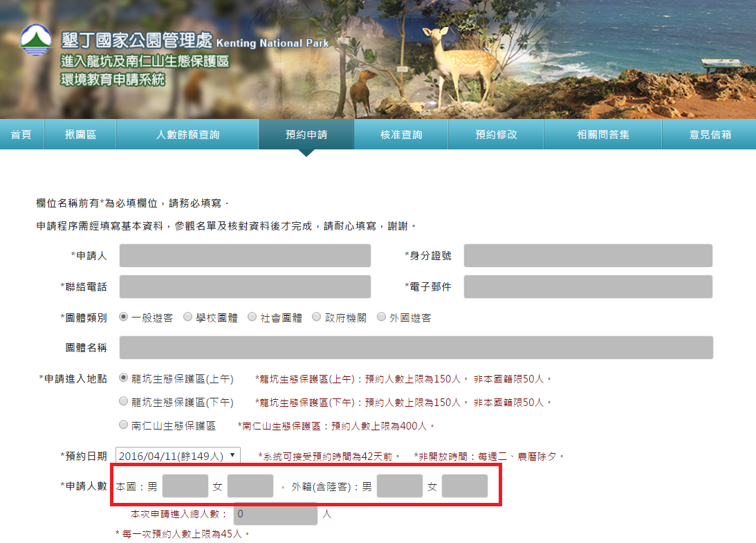Screen dimensions: 756x543
Task: Go to the 預約修改 reservation modification page
Action: (x=496, y=134)
